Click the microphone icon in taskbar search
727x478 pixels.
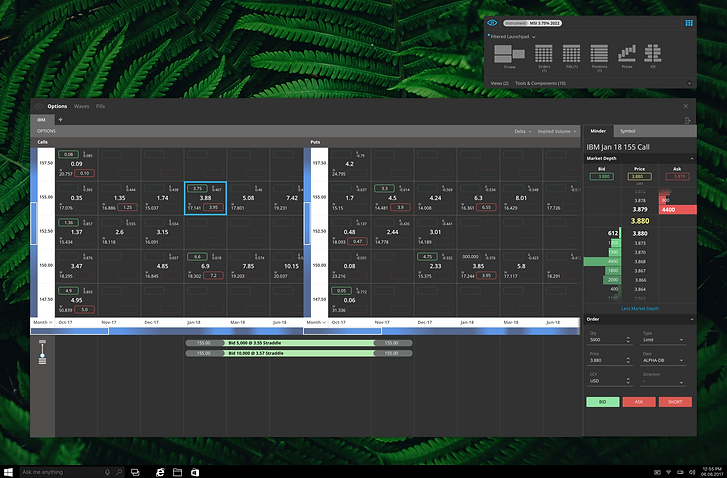click(x=108, y=472)
